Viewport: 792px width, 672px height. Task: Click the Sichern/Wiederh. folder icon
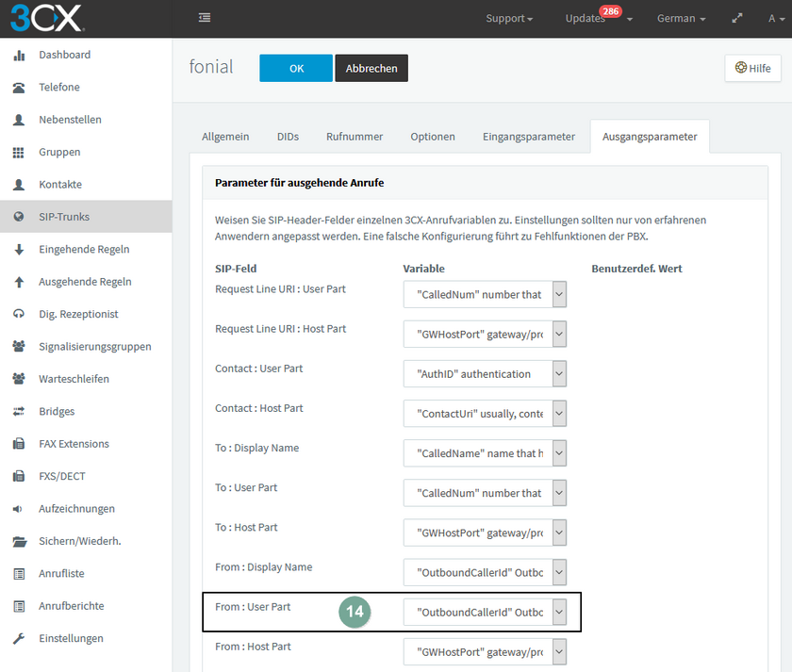[20, 541]
